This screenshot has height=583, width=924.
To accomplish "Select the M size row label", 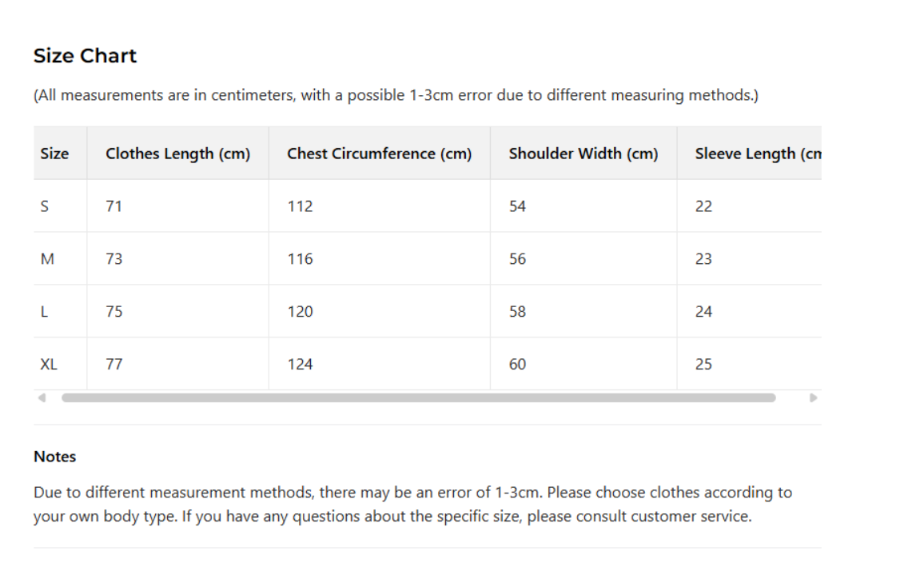I will pyautogui.click(x=47, y=259).
